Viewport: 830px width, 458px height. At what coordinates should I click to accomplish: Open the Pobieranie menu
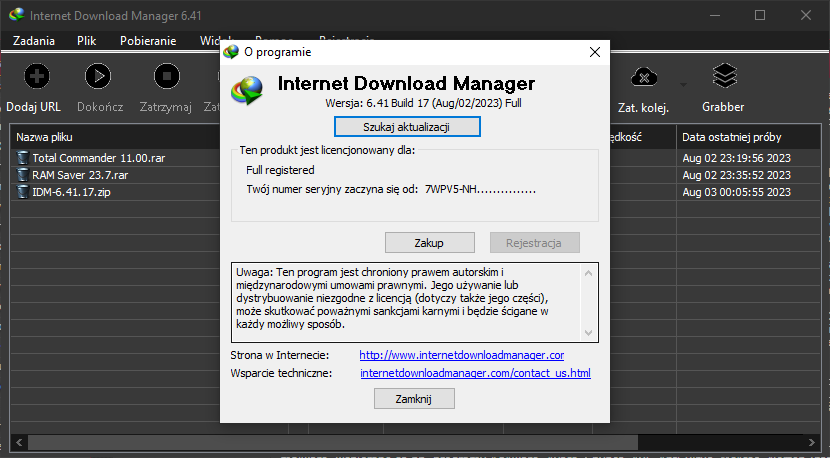tap(148, 41)
